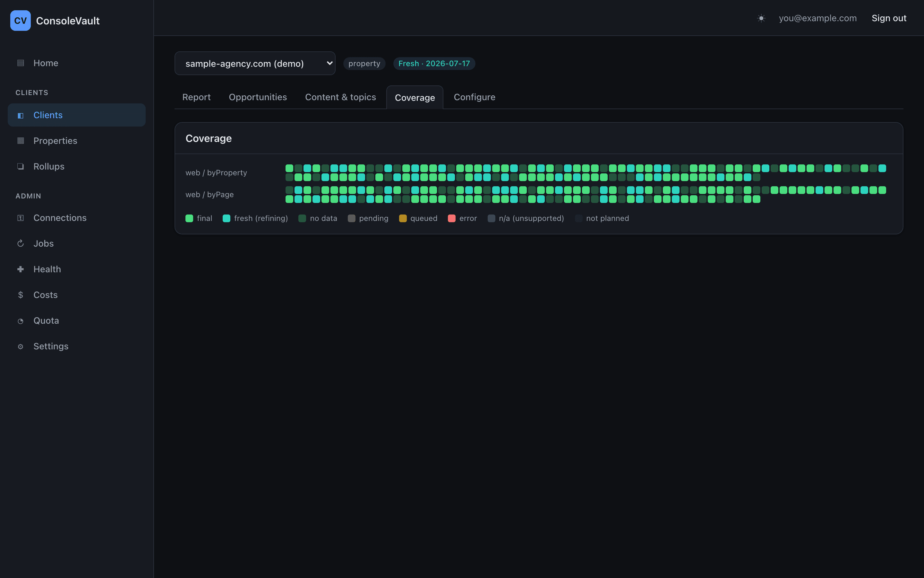
Task: Open the Connections admin page
Action: coord(76,218)
